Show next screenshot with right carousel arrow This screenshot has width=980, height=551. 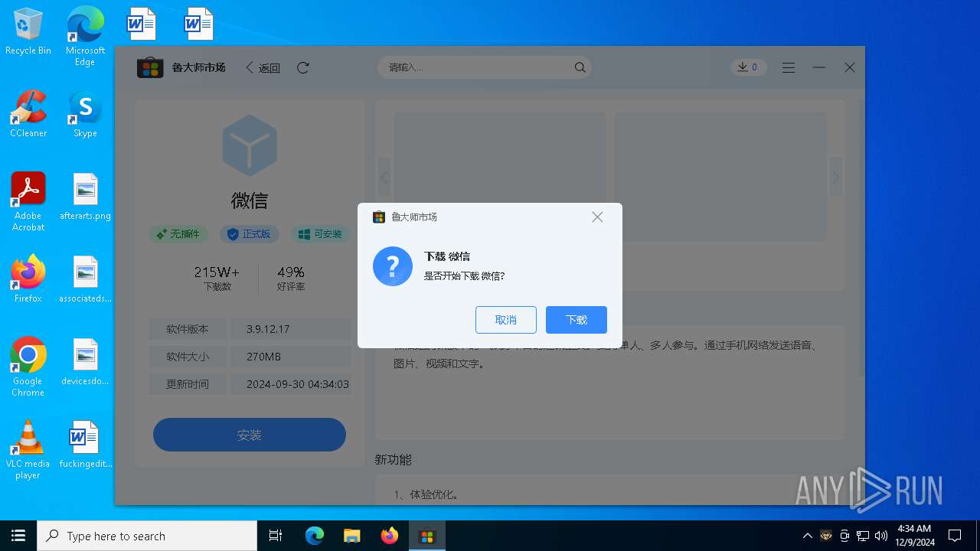(836, 178)
